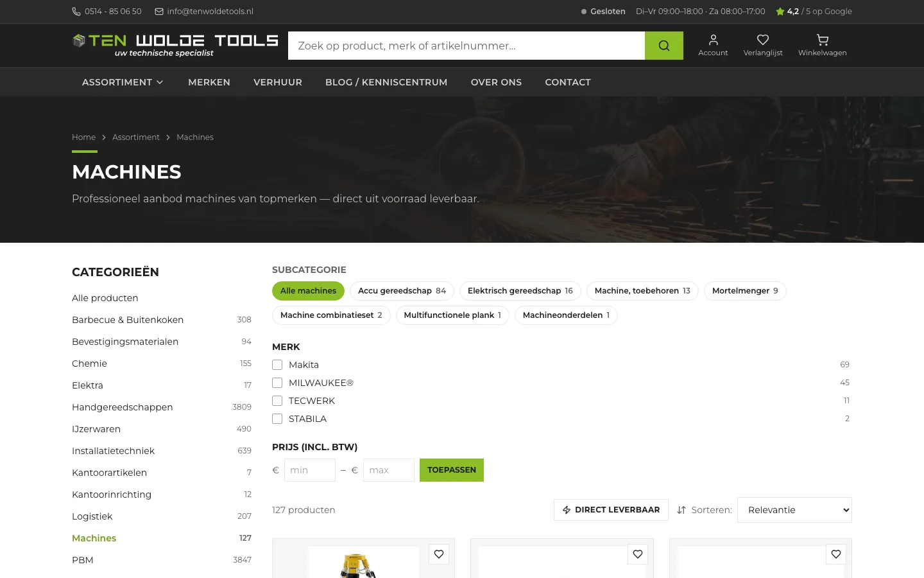This screenshot has width=924, height=578.
Task: Click the minimum price input
Action: [x=310, y=470]
